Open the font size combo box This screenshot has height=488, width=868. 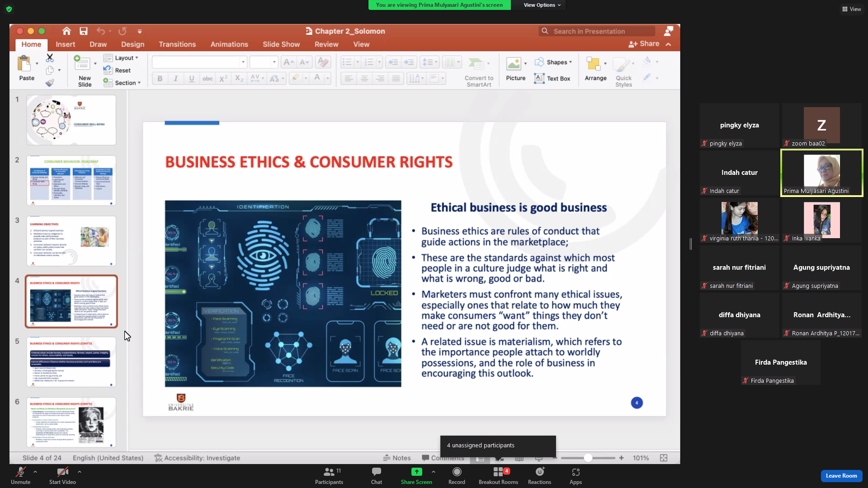pyautogui.click(x=264, y=62)
